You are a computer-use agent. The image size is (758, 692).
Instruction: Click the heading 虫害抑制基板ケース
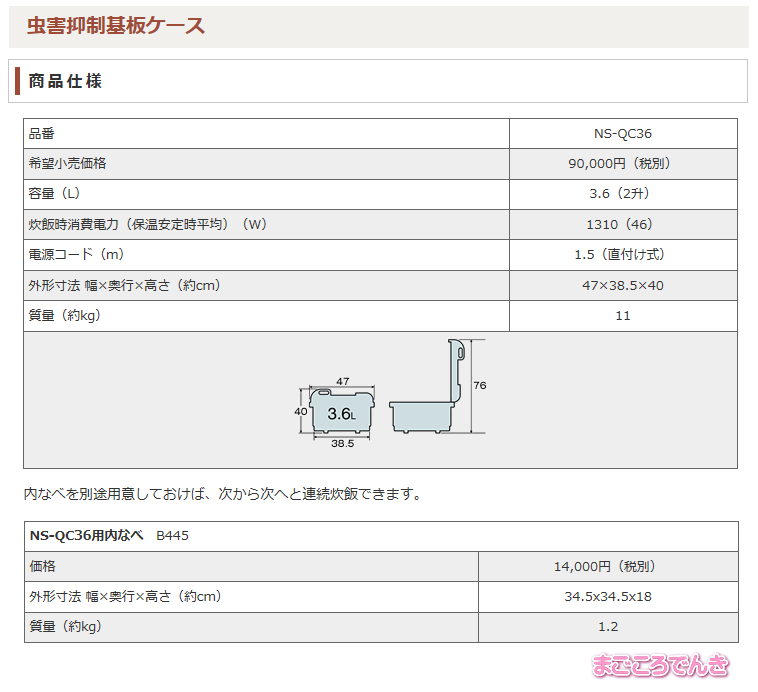tap(116, 26)
